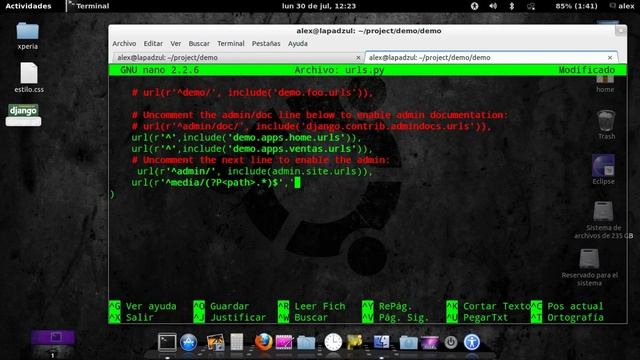The image size is (640, 360).
Task: Click the 'Archivo: urls.py' nano title
Action: [340, 70]
